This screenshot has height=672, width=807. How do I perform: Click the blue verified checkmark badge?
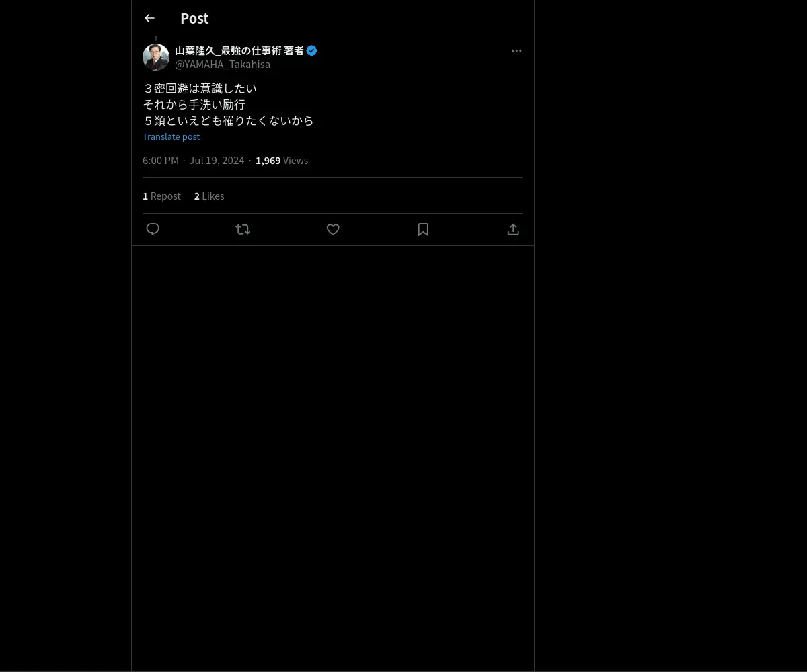pos(311,50)
